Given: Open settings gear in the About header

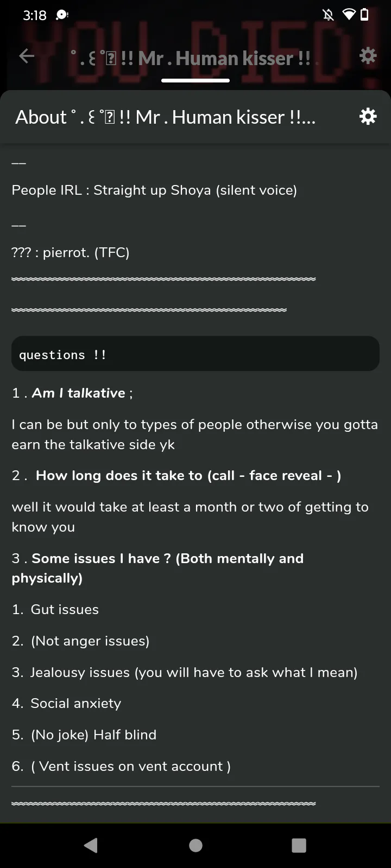Looking at the screenshot, I should [x=368, y=117].
